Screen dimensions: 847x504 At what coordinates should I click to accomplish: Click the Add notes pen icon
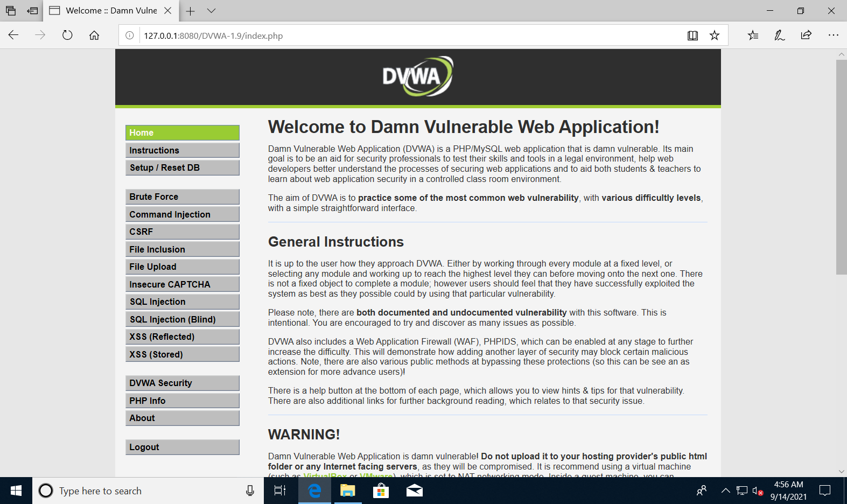(779, 36)
